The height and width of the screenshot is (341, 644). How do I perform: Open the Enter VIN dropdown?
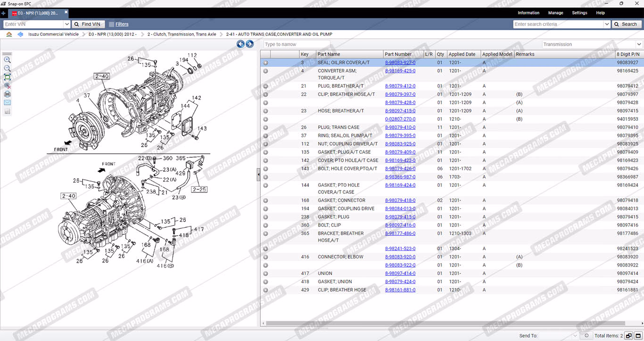pos(66,24)
